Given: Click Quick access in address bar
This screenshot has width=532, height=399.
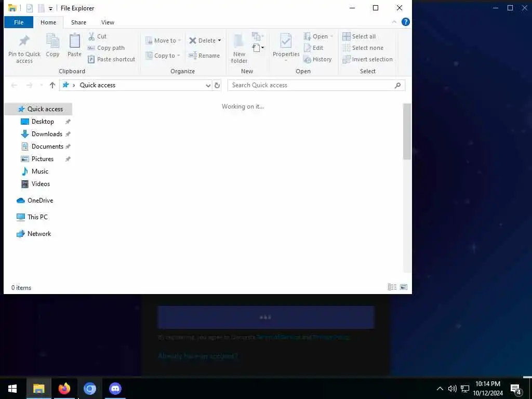Looking at the screenshot, I should [x=97, y=85].
